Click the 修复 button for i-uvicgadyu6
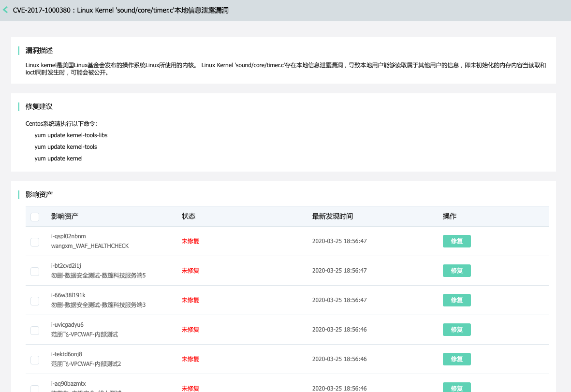571x392 pixels. click(x=456, y=330)
